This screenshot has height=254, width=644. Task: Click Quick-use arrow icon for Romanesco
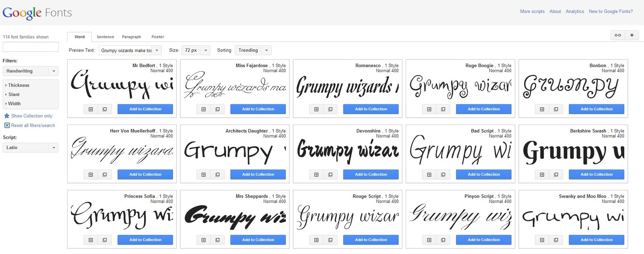tap(316, 109)
